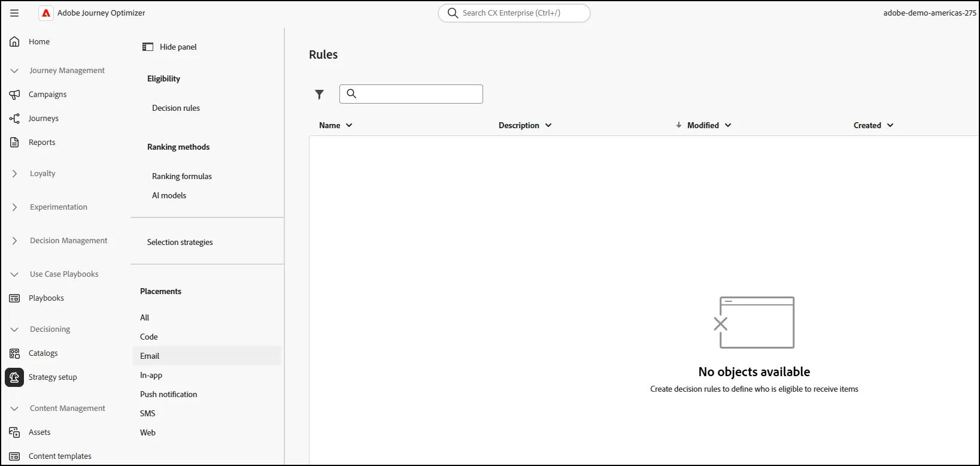
Task: Open Selection strategies
Action: [180, 242]
